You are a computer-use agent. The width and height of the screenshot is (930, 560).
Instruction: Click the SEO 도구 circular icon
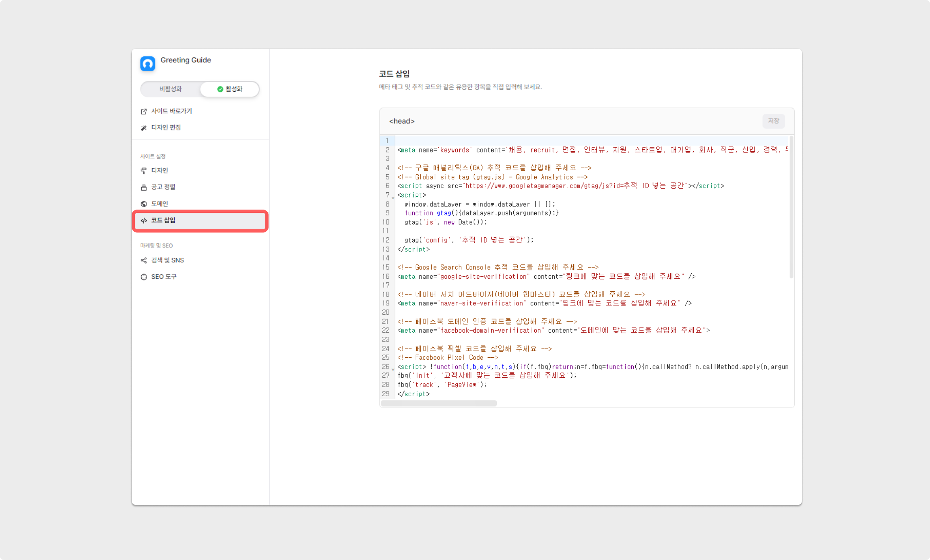144,277
